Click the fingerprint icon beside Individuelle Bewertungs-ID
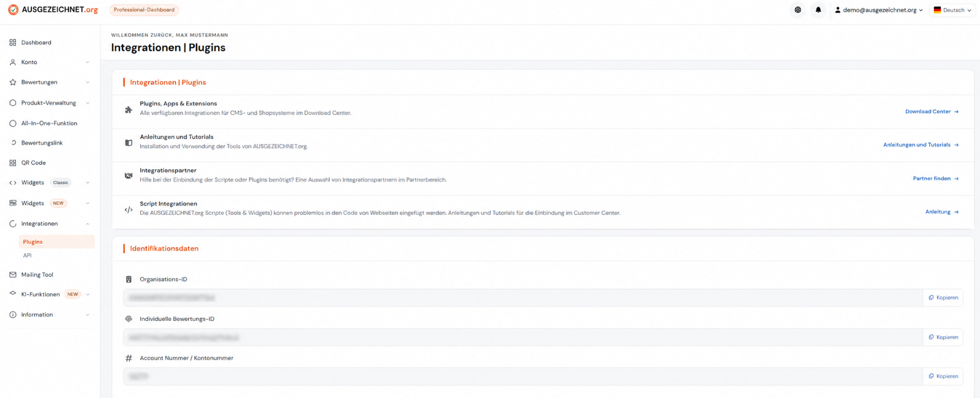The height and width of the screenshot is (398, 980). (x=129, y=319)
